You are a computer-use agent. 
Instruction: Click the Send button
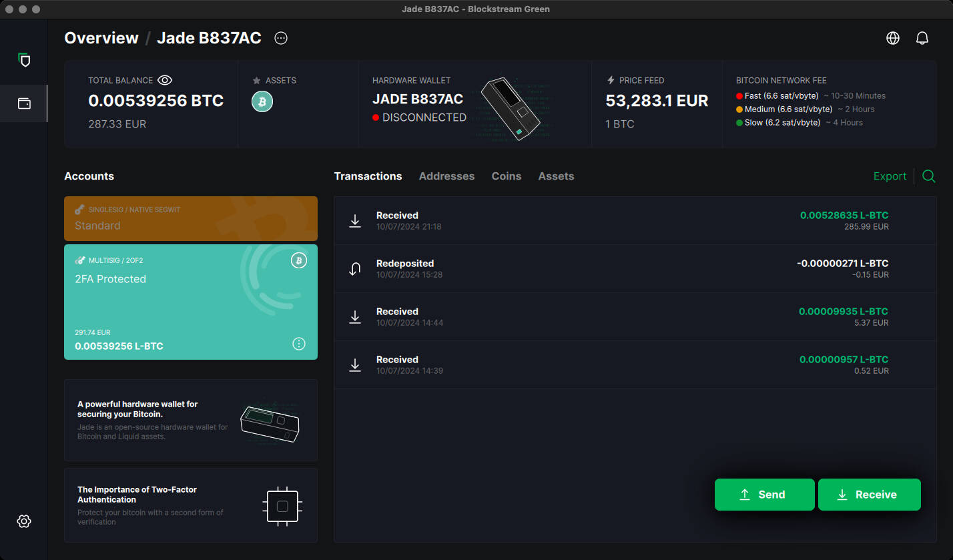point(764,495)
